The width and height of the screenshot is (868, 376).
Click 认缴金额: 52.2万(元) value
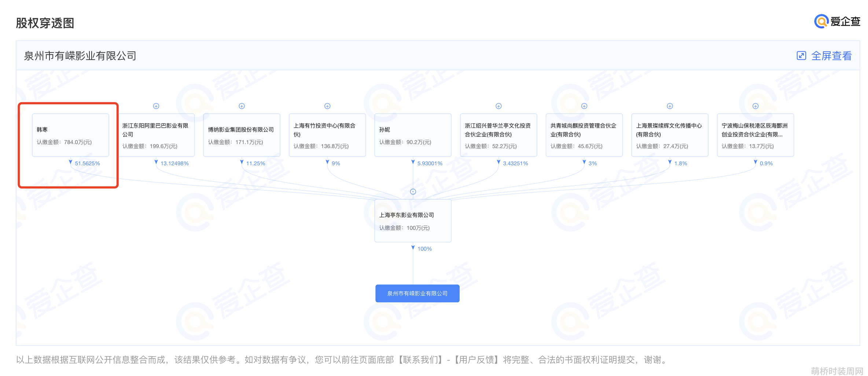pos(491,146)
